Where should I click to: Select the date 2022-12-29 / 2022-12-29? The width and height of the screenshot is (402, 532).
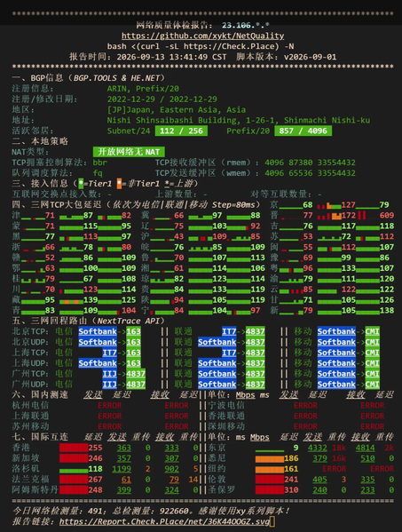(162, 99)
